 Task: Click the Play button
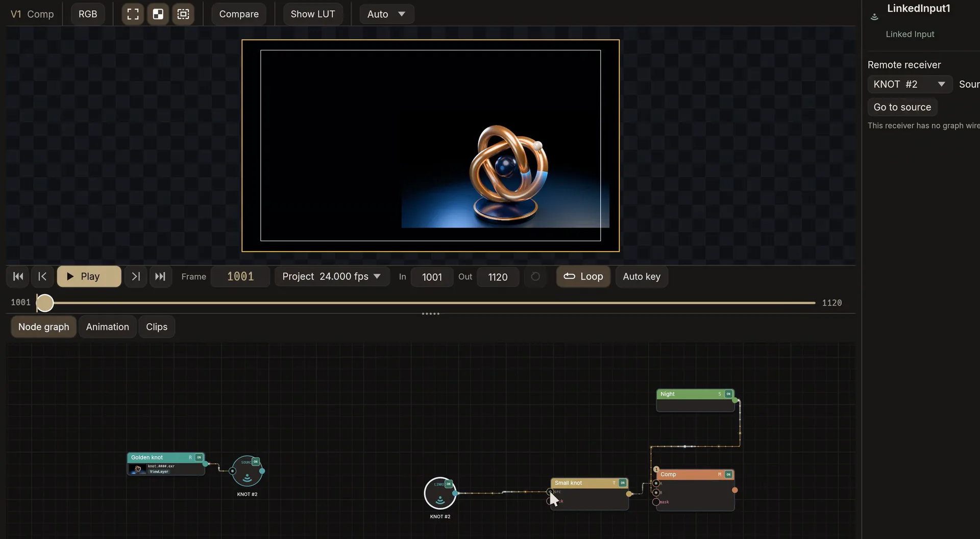click(x=89, y=276)
